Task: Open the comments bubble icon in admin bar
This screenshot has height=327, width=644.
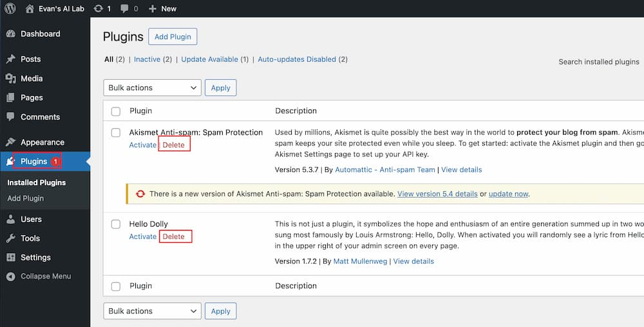Action: pyautogui.click(x=124, y=8)
